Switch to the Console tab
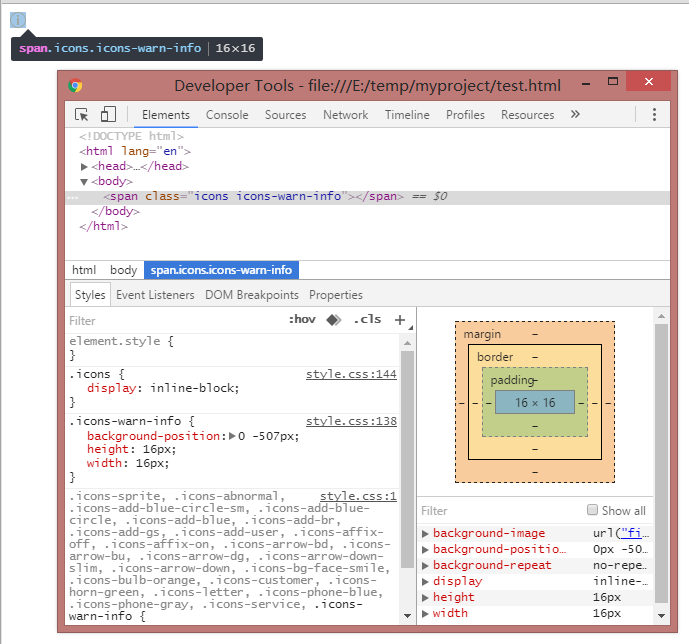The height and width of the screenshot is (644, 689). [227, 115]
